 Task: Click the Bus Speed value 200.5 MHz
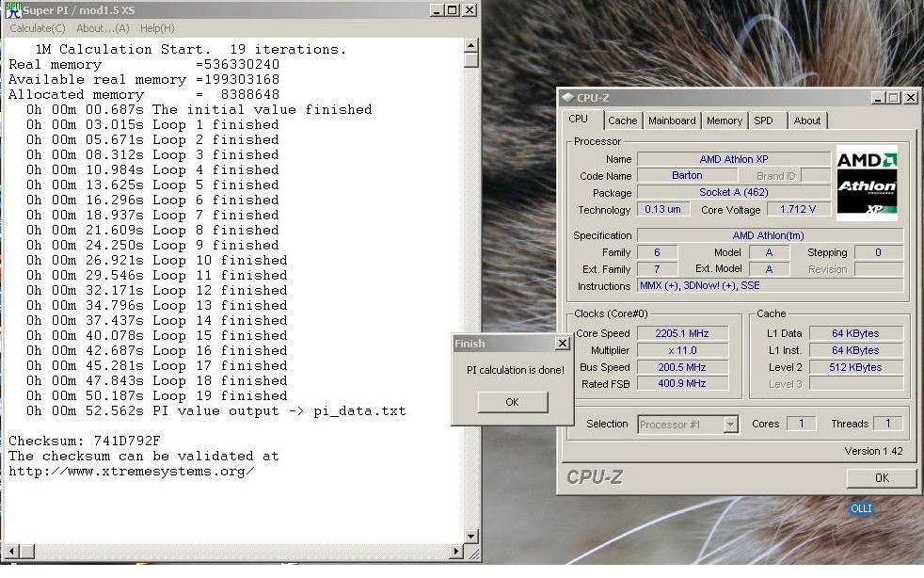[x=682, y=367]
